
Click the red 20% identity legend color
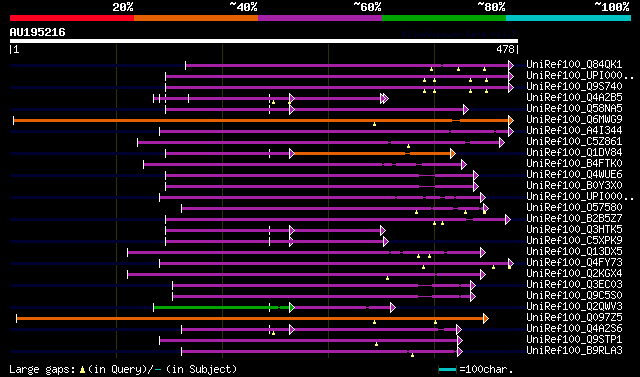tap(72, 18)
